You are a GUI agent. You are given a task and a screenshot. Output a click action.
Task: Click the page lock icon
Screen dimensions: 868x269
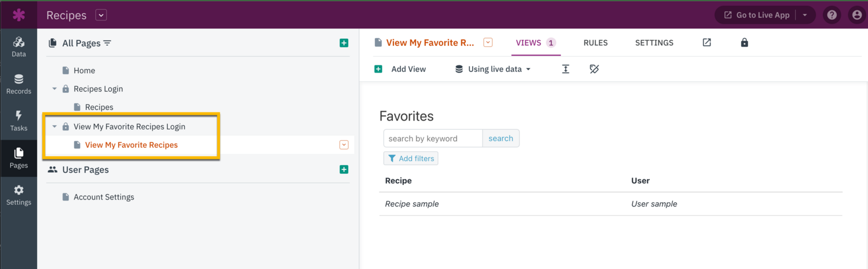pyautogui.click(x=744, y=42)
